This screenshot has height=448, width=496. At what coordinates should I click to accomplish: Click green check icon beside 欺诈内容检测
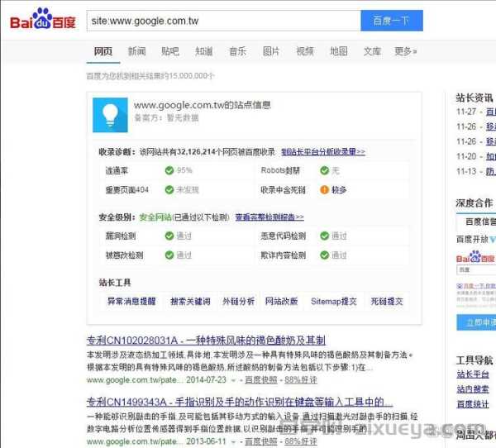point(325,255)
